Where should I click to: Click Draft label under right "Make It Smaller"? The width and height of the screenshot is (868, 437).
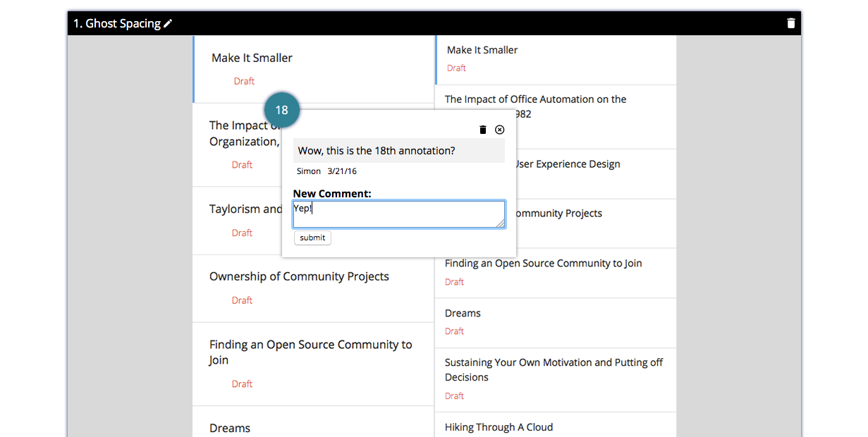pyautogui.click(x=456, y=68)
